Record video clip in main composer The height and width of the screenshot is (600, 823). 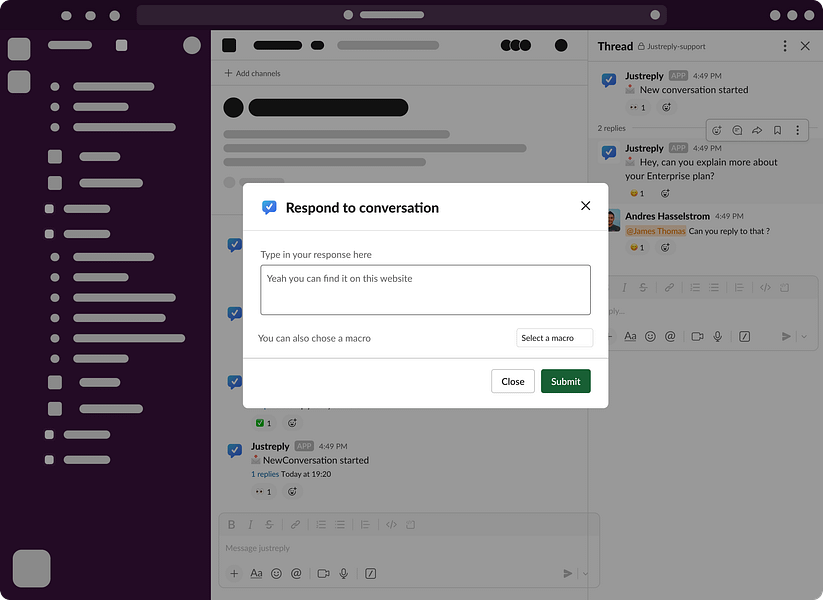point(323,573)
